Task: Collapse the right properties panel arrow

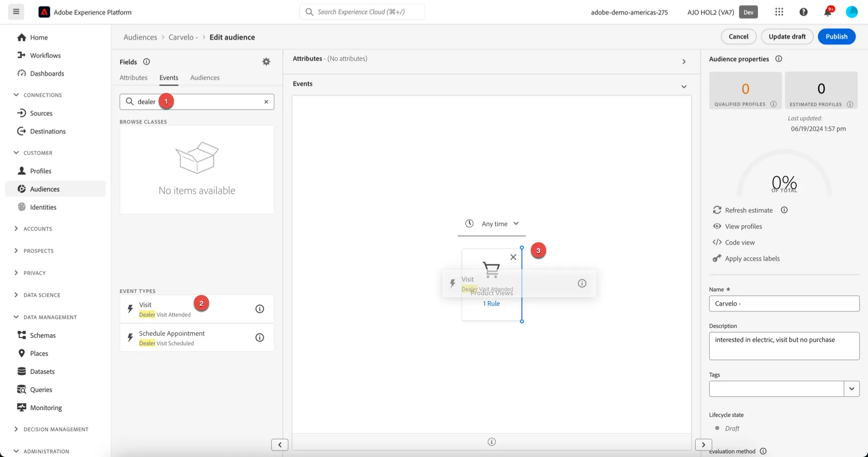Action: pyautogui.click(x=703, y=444)
